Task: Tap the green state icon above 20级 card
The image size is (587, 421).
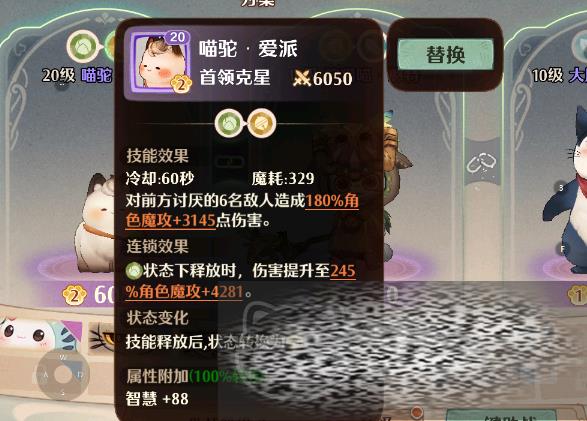Action: point(82,46)
